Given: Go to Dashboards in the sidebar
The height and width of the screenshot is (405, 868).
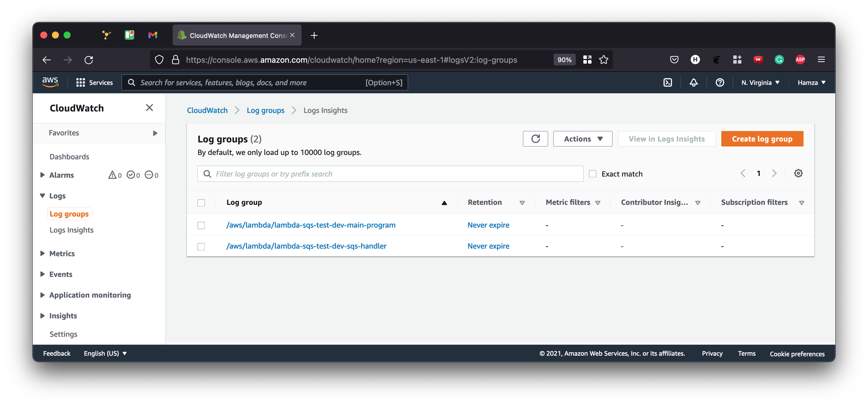Looking at the screenshot, I should pyautogui.click(x=69, y=157).
